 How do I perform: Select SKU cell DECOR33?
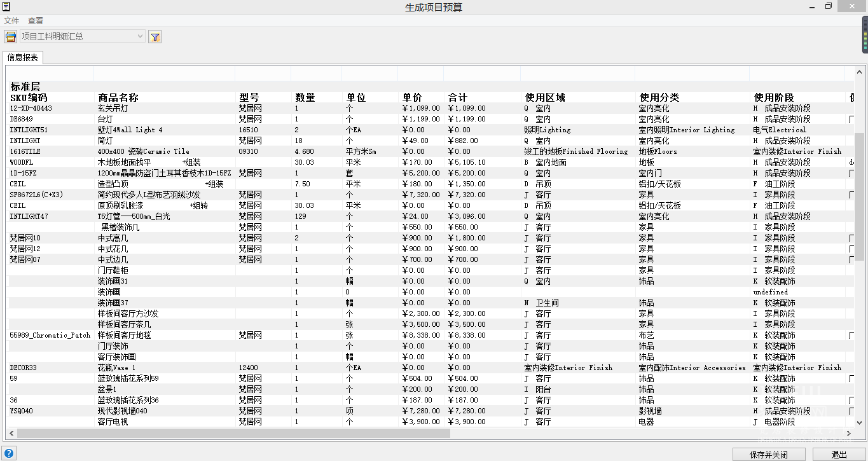pos(23,368)
